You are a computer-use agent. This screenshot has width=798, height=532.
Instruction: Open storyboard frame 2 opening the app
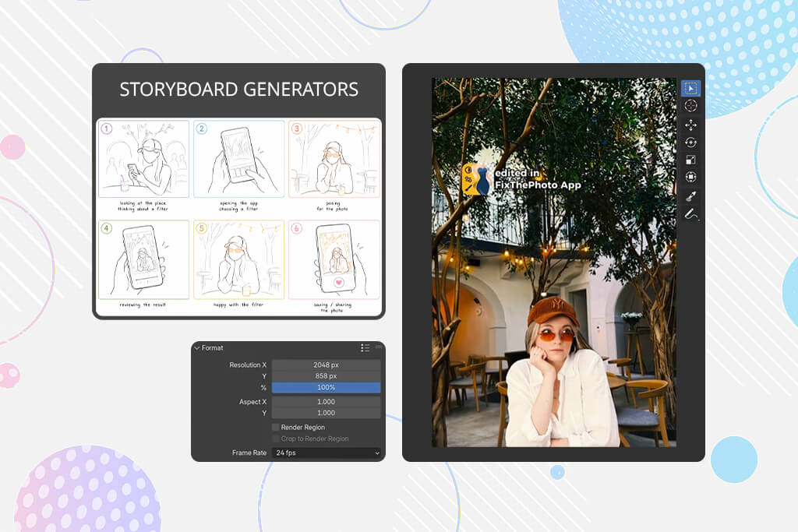[238, 159]
